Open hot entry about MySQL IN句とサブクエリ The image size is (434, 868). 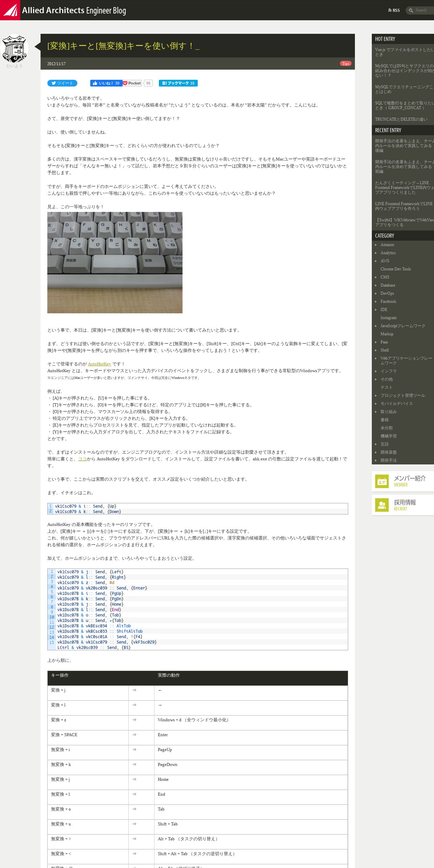[404, 71]
